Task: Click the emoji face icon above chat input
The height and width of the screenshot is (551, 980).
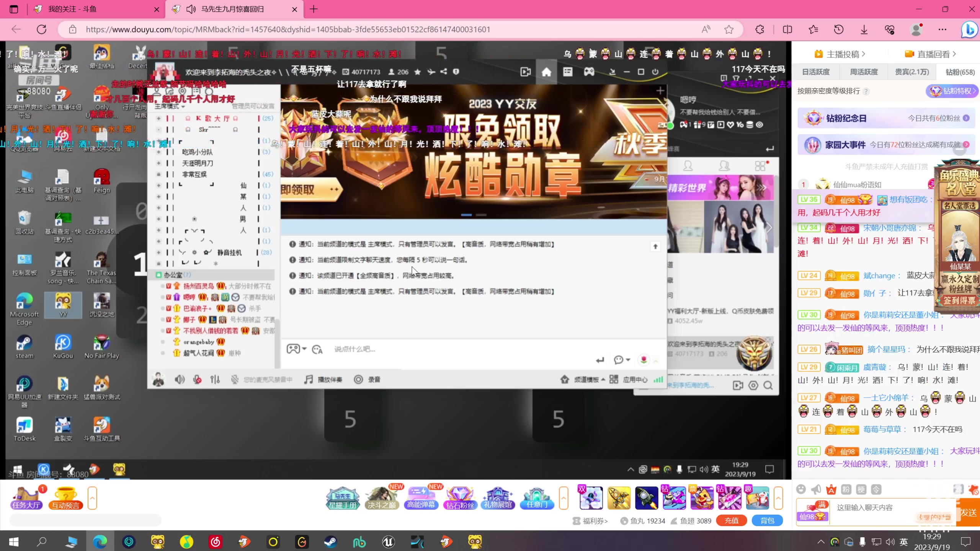Action: pyautogui.click(x=801, y=489)
